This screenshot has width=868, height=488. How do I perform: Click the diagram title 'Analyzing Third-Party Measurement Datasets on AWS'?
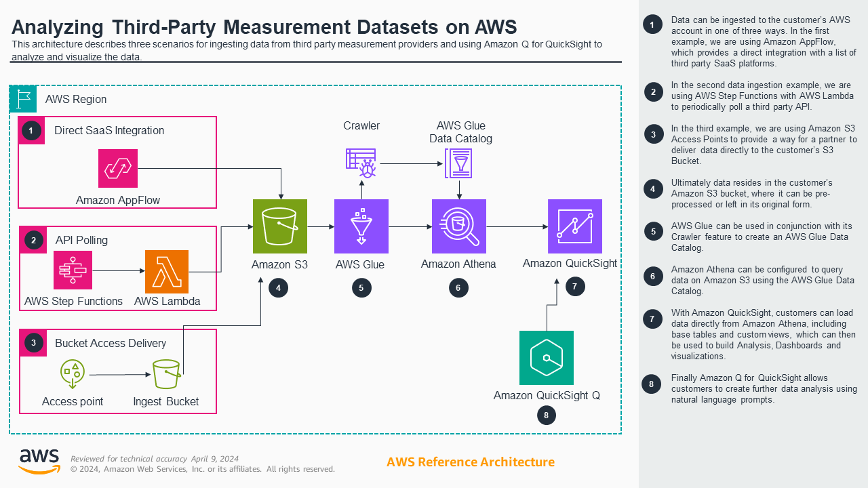[264, 27]
